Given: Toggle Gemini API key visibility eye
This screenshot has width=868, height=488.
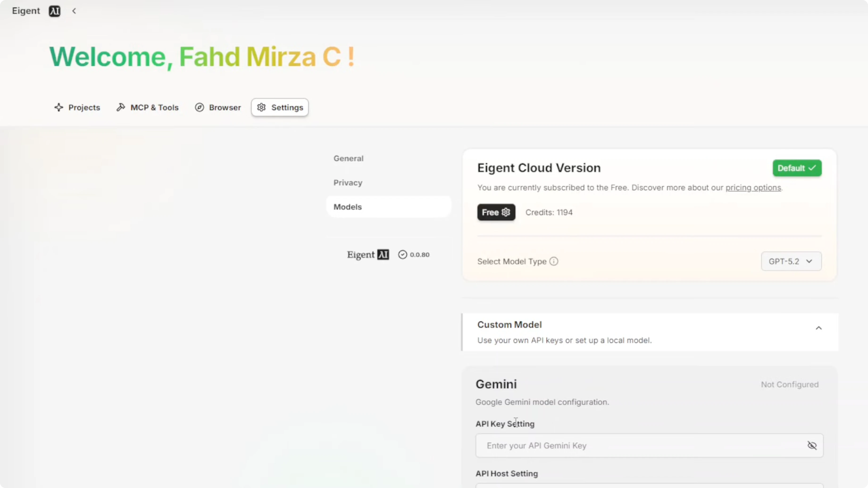Looking at the screenshot, I should (x=812, y=446).
